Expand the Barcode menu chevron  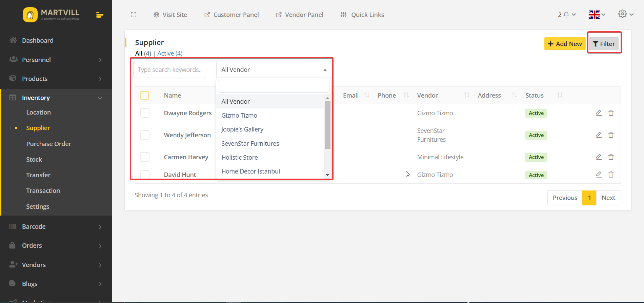100,227
